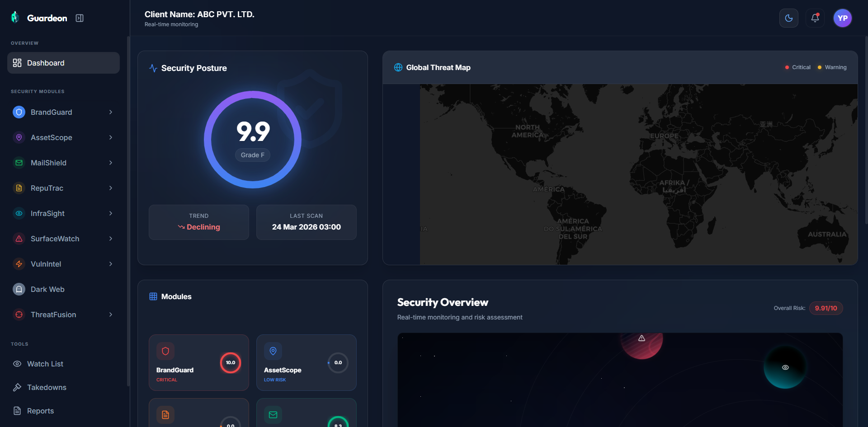Click the BrandGuard 10.0 score ring
This screenshot has width=868, height=427.
point(231,362)
